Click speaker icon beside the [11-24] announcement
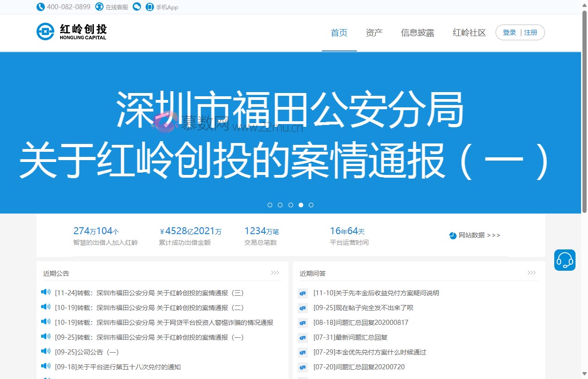588x379 pixels. click(x=46, y=292)
